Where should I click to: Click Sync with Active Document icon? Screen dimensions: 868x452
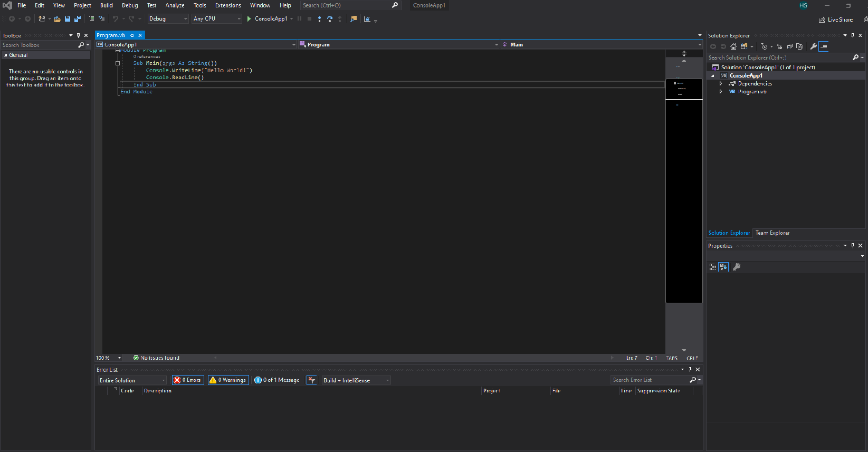tap(779, 46)
